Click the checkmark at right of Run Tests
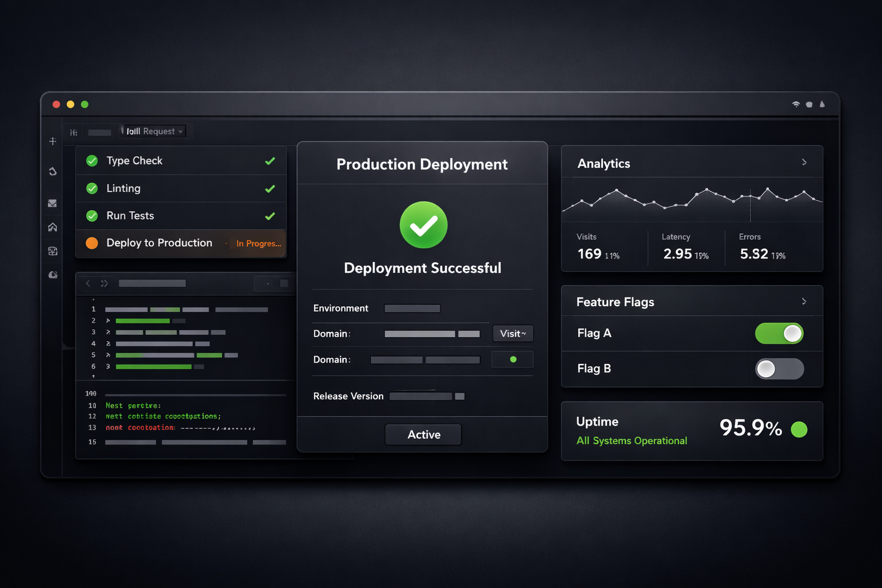The height and width of the screenshot is (588, 882). (270, 216)
